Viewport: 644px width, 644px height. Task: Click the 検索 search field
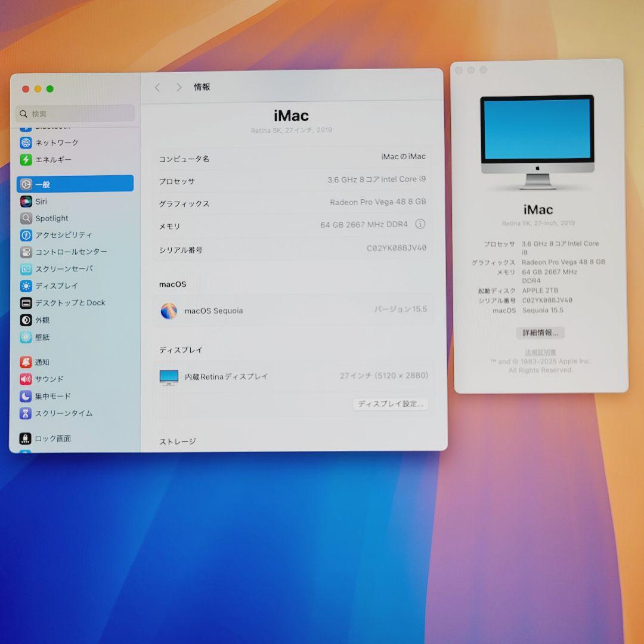pos(75,113)
